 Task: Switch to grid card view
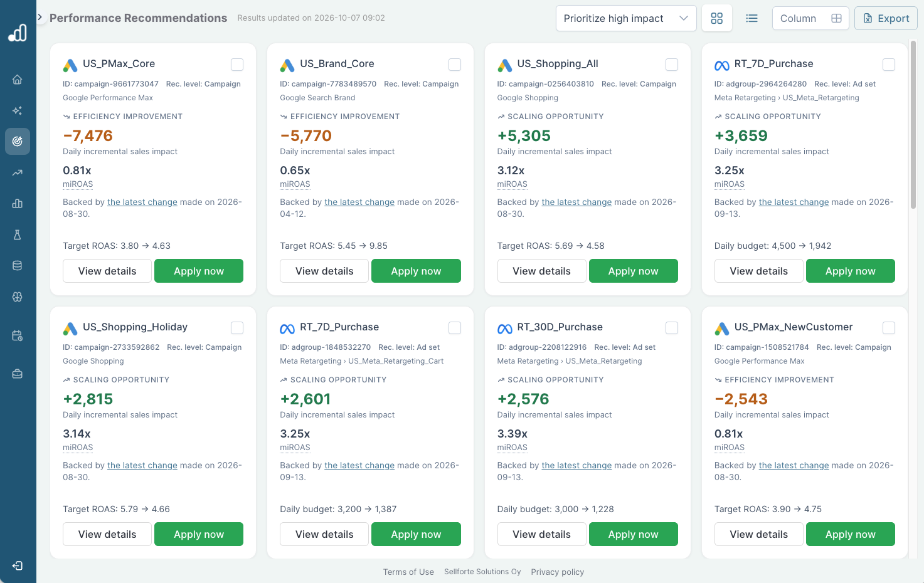coord(717,19)
